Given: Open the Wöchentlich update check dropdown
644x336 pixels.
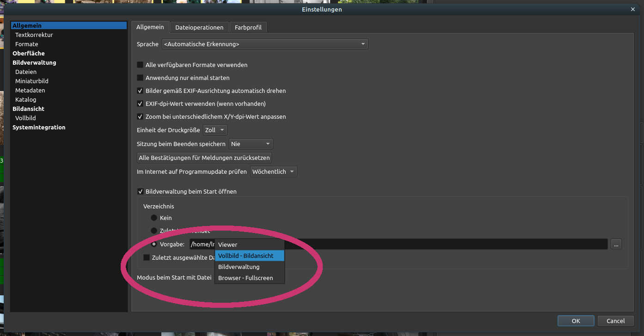Looking at the screenshot, I should 274,171.
